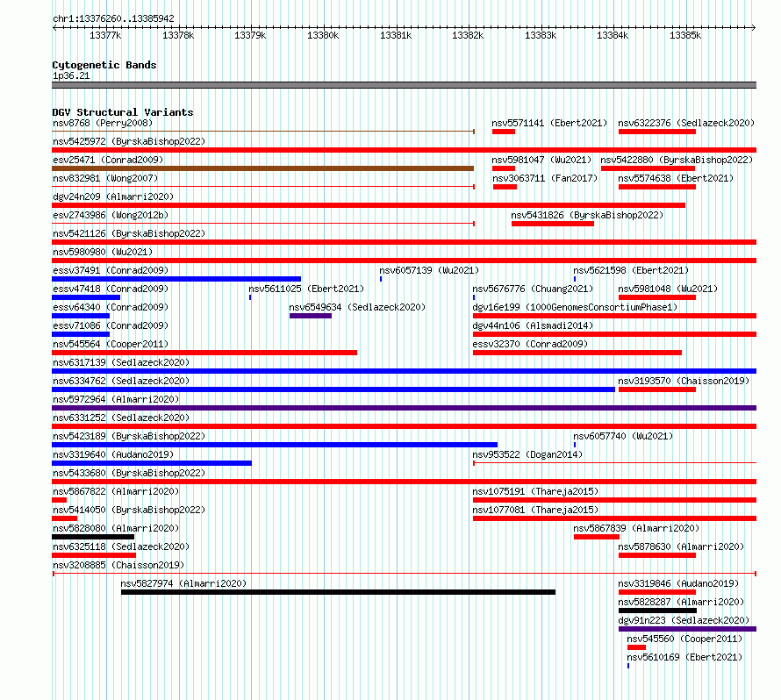
Task: Select the black nsv5828080 variant bar
Action: pyautogui.click(x=93, y=537)
